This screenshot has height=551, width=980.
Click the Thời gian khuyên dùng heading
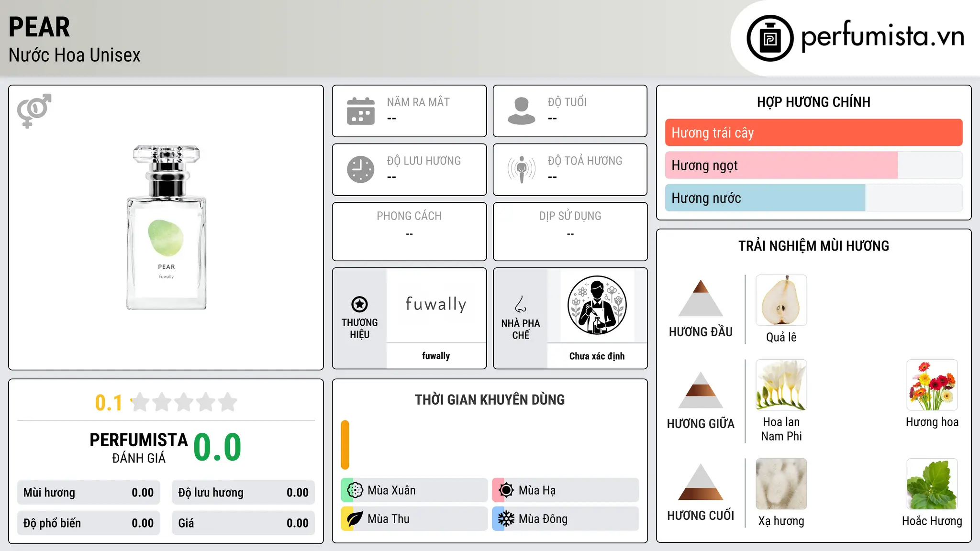pos(490,399)
